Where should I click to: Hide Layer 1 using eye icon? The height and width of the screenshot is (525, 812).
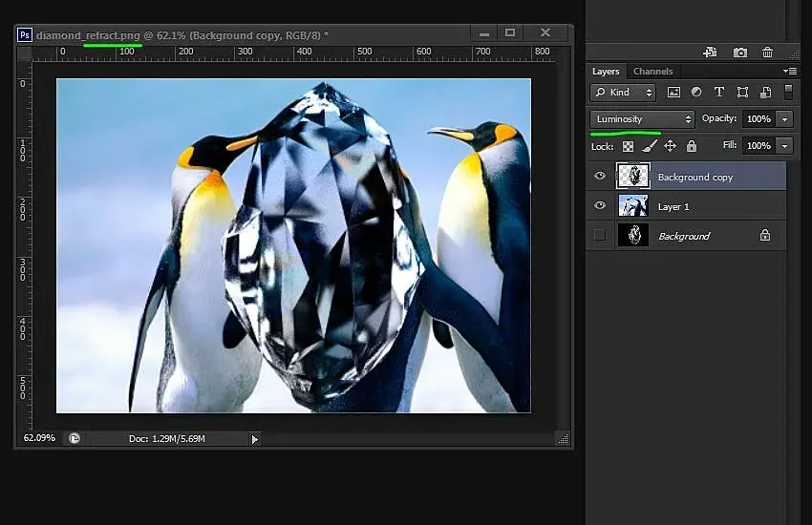tap(600, 206)
